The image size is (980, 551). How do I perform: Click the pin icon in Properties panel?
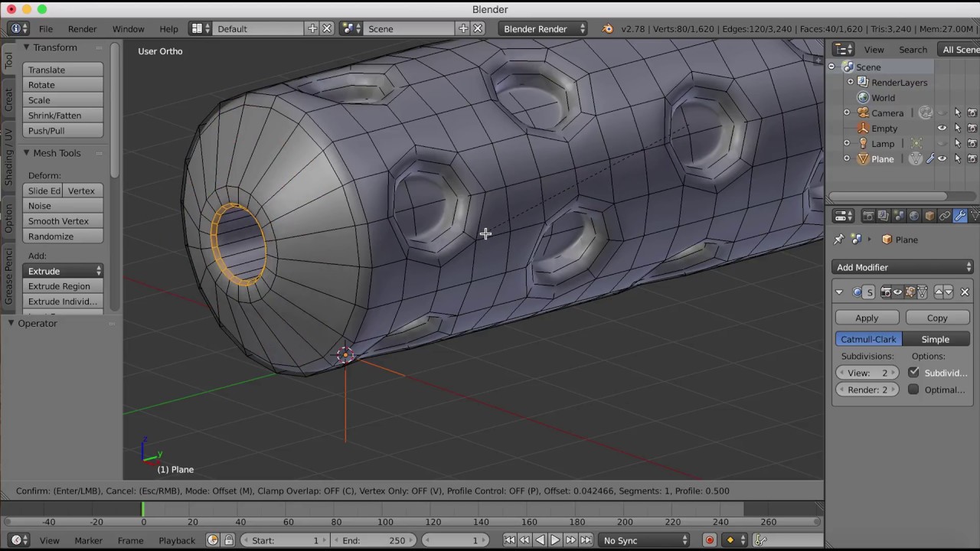(839, 240)
